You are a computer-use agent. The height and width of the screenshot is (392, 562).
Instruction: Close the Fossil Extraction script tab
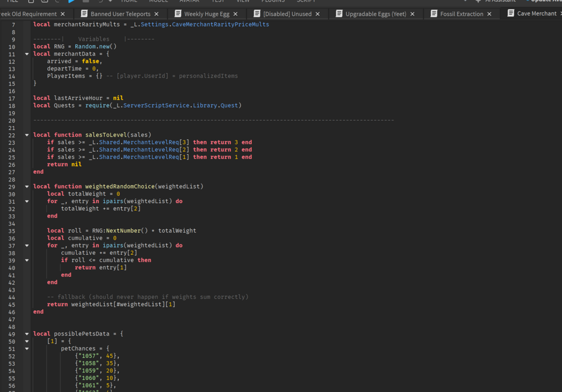coord(490,14)
